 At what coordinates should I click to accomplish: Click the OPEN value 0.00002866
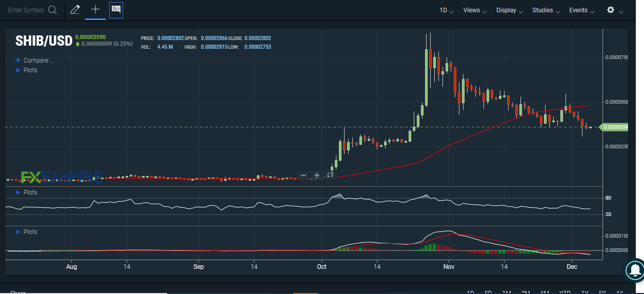214,38
